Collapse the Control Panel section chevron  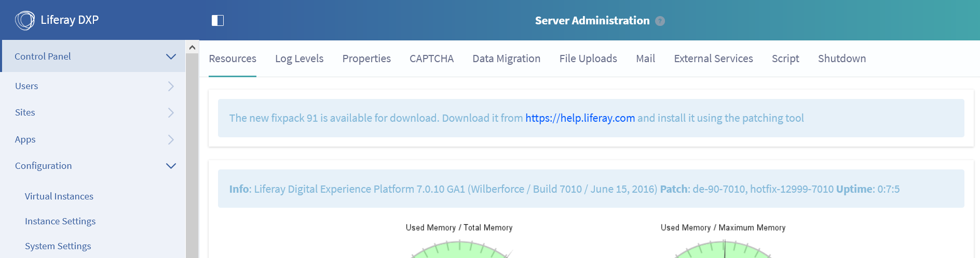[171, 56]
